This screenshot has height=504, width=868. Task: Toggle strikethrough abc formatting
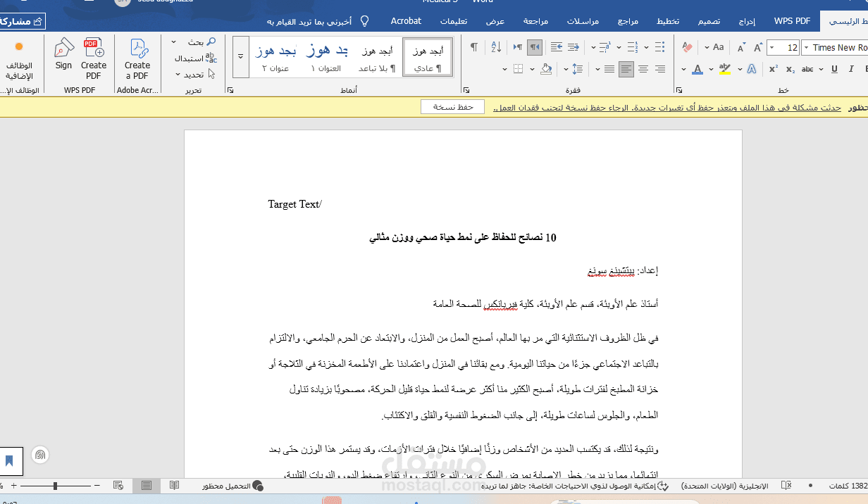click(808, 69)
